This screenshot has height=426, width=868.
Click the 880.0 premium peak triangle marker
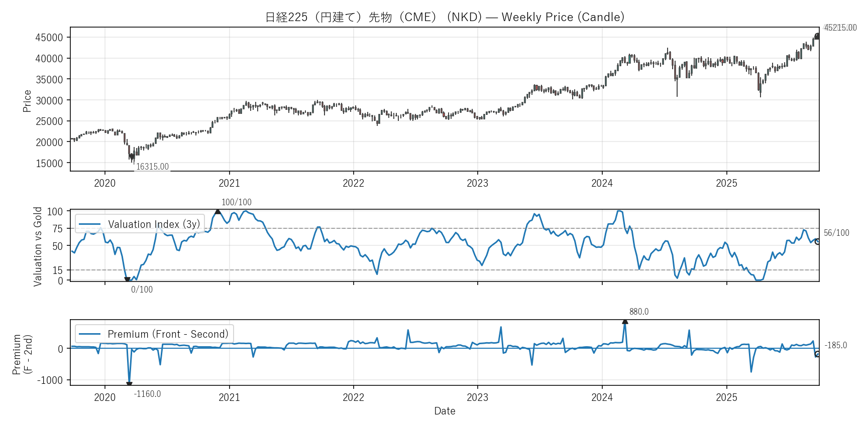(x=625, y=321)
